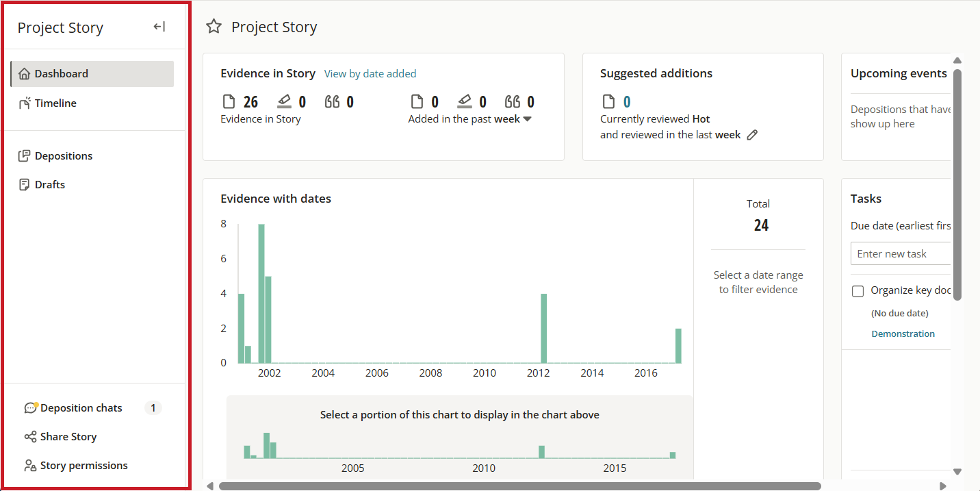Viewport: 980px width, 491px height.
Task: Open Story permissions
Action: pos(84,466)
